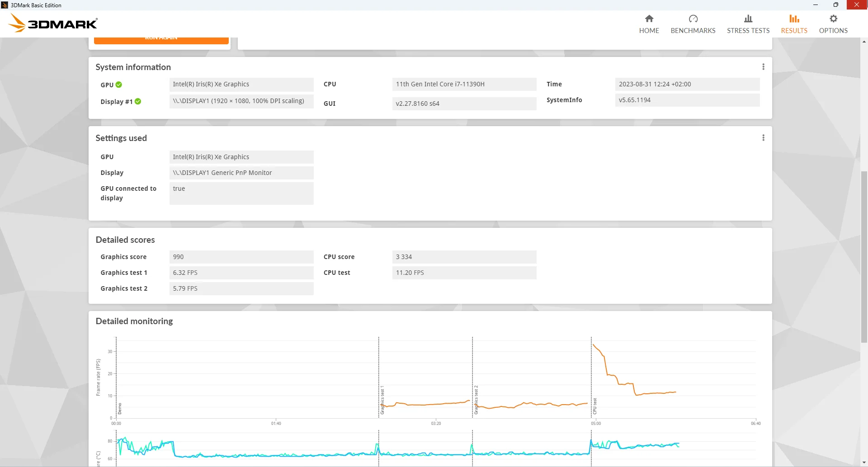Screen dimensions: 868x467
Task: Open Benchmarks via the gauge icon
Action: click(693, 19)
